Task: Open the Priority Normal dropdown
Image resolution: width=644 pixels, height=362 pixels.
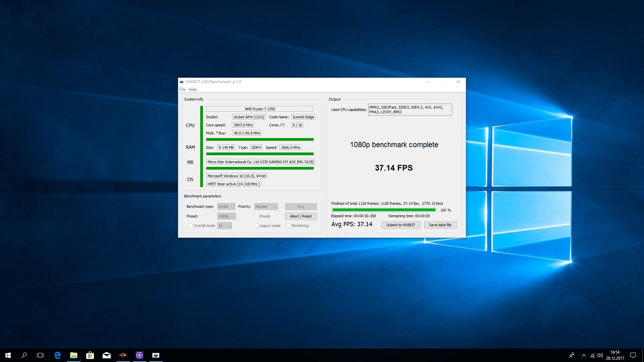Action: tap(266, 206)
